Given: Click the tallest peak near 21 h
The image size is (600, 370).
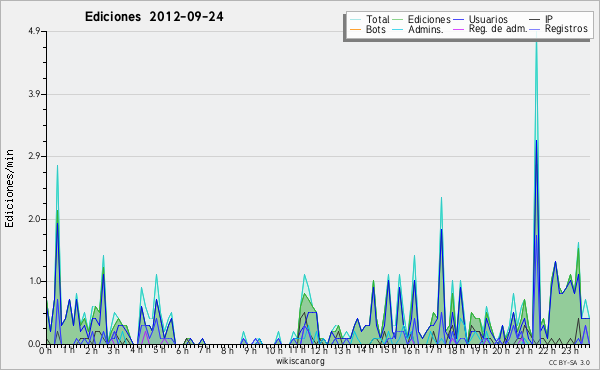Looking at the screenshot, I should 536,38.
